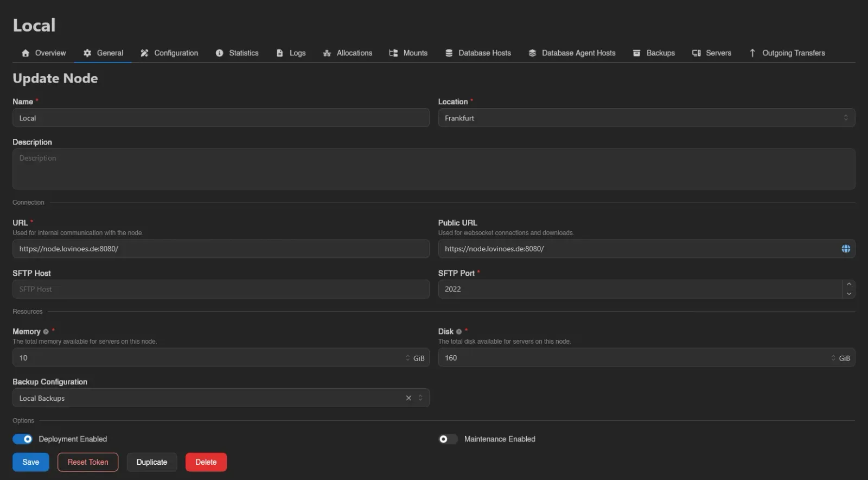Image resolution: width=868 pixels, height=480 pixels.
Task: Click the Overview house icon
Action: pyautogui.click(x=25, y=53)
